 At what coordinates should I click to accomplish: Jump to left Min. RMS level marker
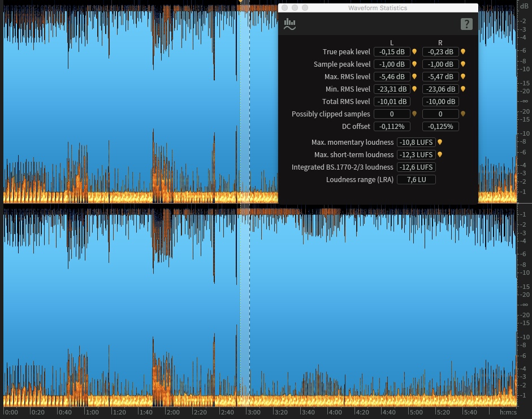[x=414, y=89]
